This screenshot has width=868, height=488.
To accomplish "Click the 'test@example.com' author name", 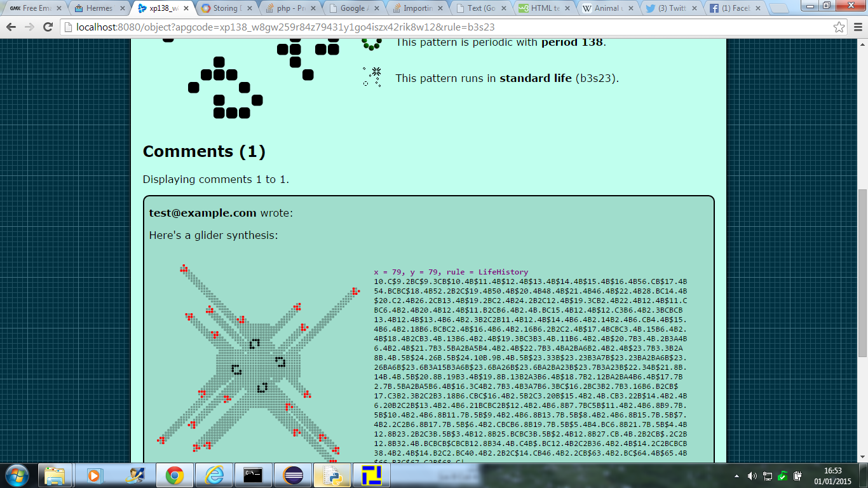I will tap(203, 213).
